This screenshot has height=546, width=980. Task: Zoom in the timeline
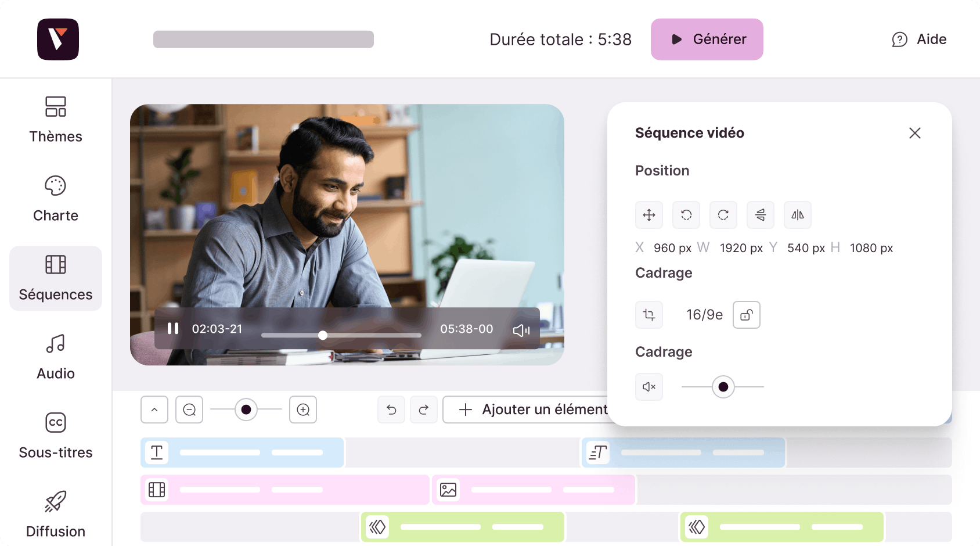pyautogui.click(x=303, y=409)
